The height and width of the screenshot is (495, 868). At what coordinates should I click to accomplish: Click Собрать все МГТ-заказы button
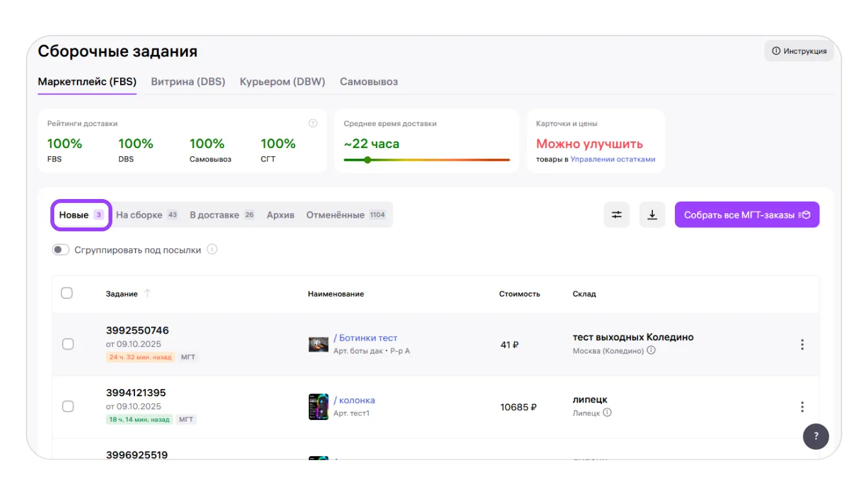click(x=747, y=215)
